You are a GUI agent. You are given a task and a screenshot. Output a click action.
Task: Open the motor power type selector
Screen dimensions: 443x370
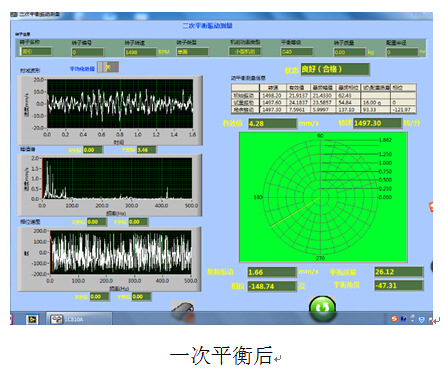point(245,51)
